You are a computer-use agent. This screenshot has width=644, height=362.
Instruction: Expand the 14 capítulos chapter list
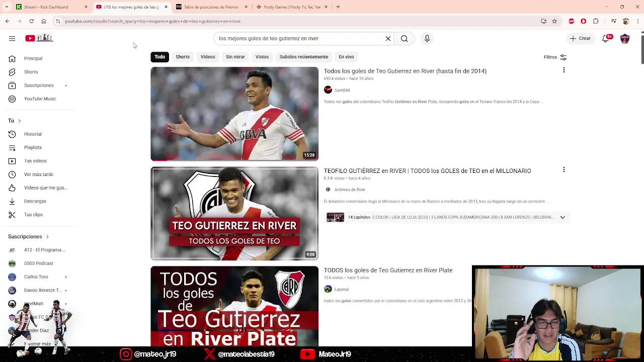point(562,217)
